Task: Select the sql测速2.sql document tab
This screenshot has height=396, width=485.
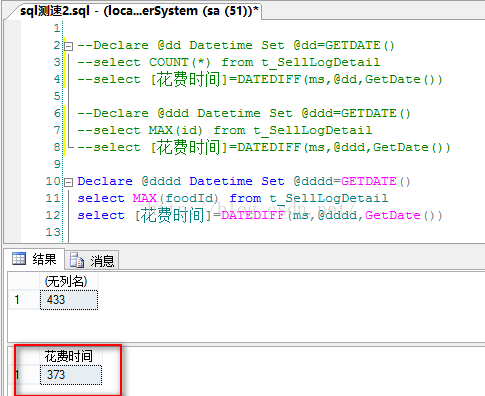Action: pos(138,11)
